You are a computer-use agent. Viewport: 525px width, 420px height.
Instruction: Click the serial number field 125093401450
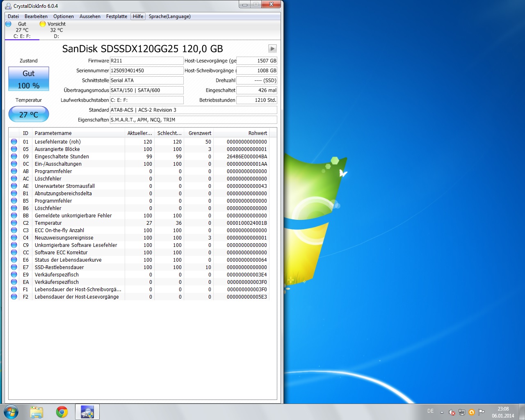click(146, 71)
